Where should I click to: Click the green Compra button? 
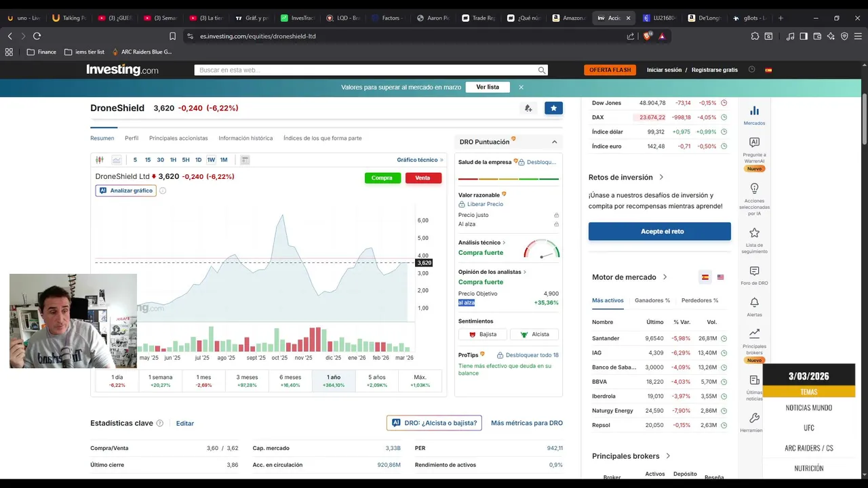pyautogui.click(x=382, y=178)
